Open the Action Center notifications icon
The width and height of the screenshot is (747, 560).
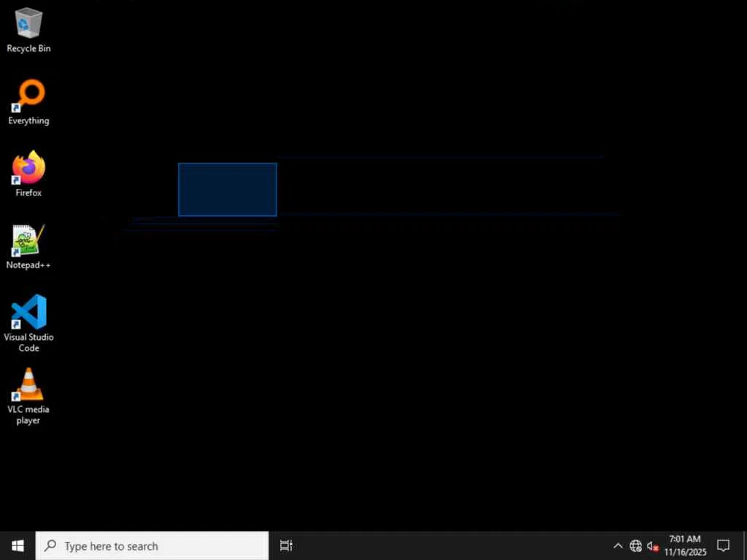point(723,545)
